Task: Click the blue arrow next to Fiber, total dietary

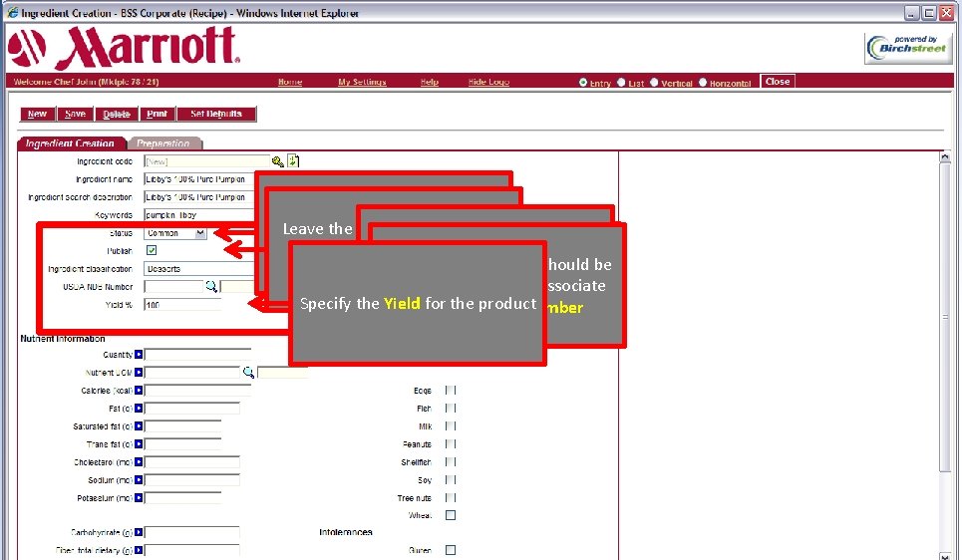Action: click(x=139, y=550)
